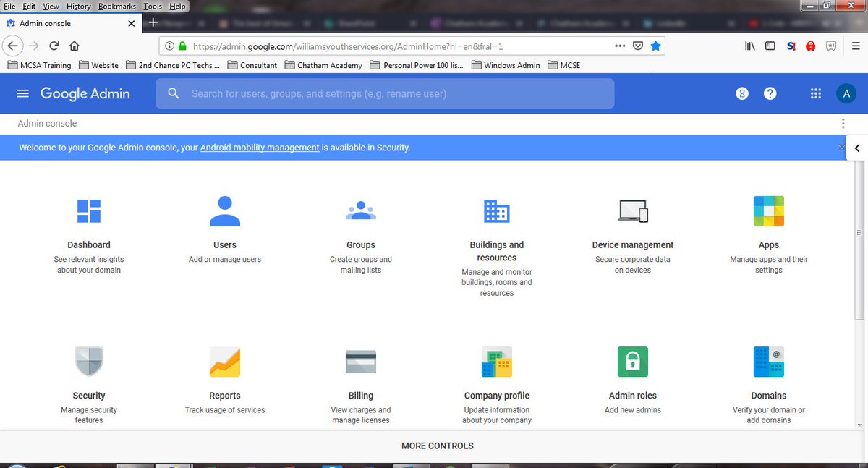Go to the browser home page icon

tap(74, 46)
